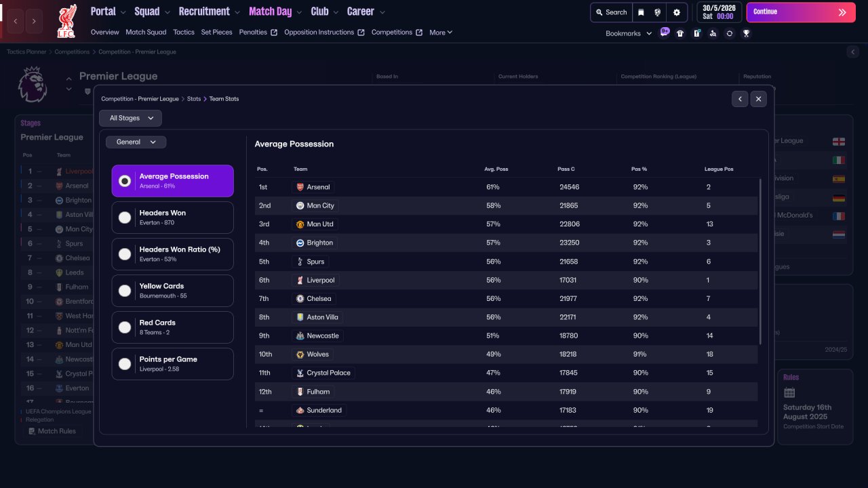
Task: Select the Headers Won stat radio button
Action: pyautogui.click(x=125, y=218)
